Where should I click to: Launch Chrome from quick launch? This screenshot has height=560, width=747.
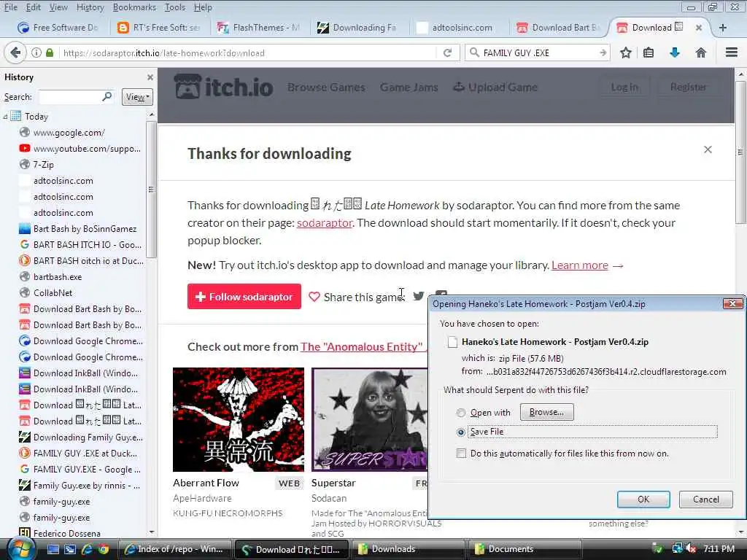(x=103, y=549)
